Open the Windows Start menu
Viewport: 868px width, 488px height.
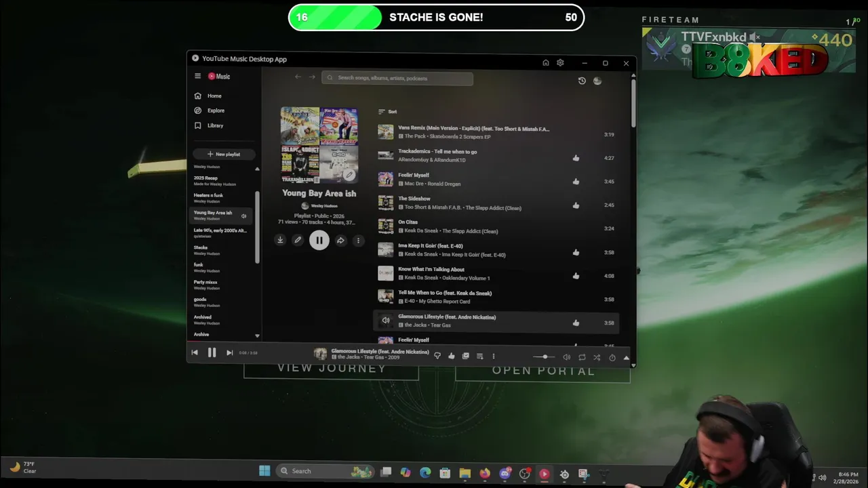[x=264, y=471]
